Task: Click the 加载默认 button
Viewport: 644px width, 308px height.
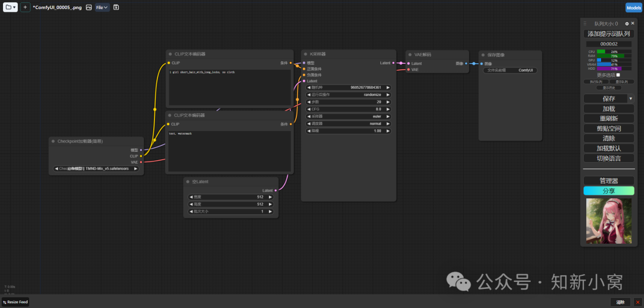Action: [609, 148]
